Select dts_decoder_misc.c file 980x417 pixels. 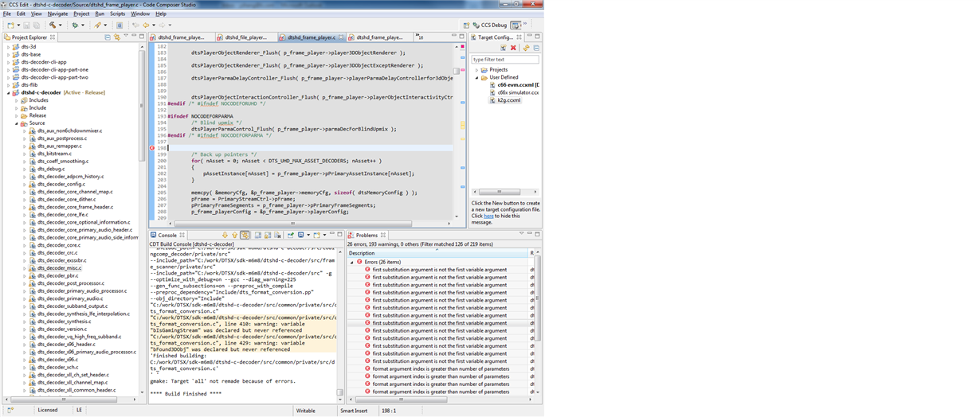pyautogui.click(x=58, y=268)
